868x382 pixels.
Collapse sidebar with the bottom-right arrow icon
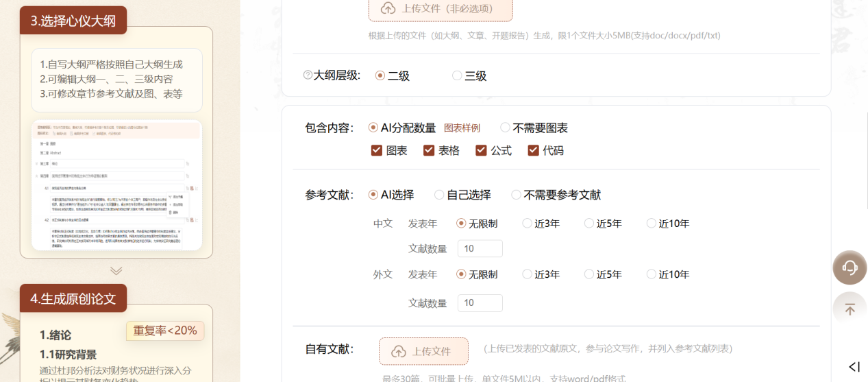coord(854,367)
